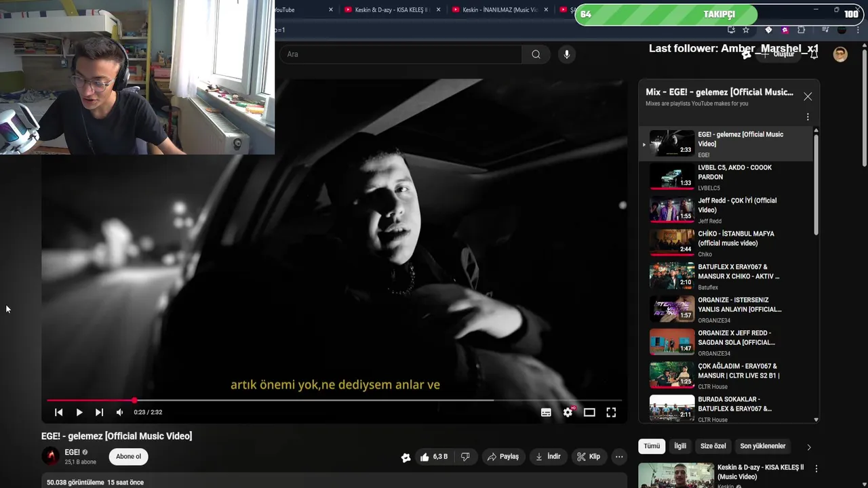Open browser extensions puzzle icon

[x=801, y=30]
